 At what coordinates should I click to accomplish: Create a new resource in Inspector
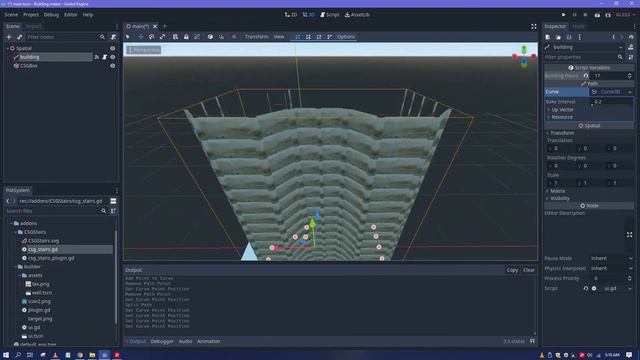548,37
